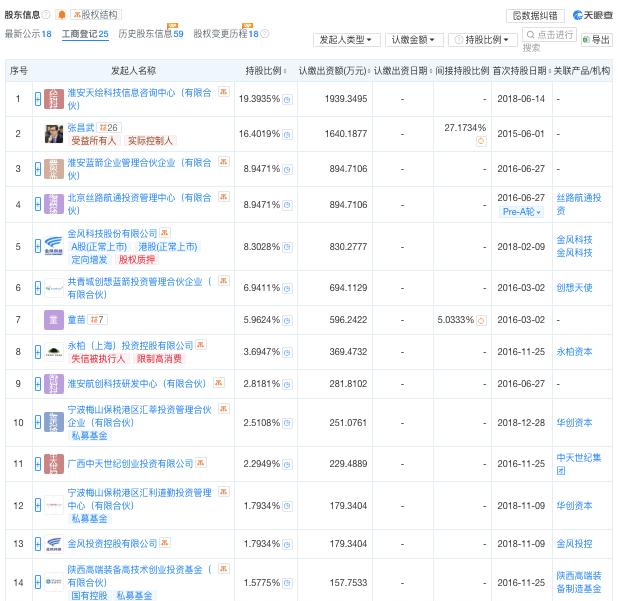This screenshot has width=621, height=601.
Task: Expand the 持股比例 dropdown filter
Action: [x=484, y=40]
